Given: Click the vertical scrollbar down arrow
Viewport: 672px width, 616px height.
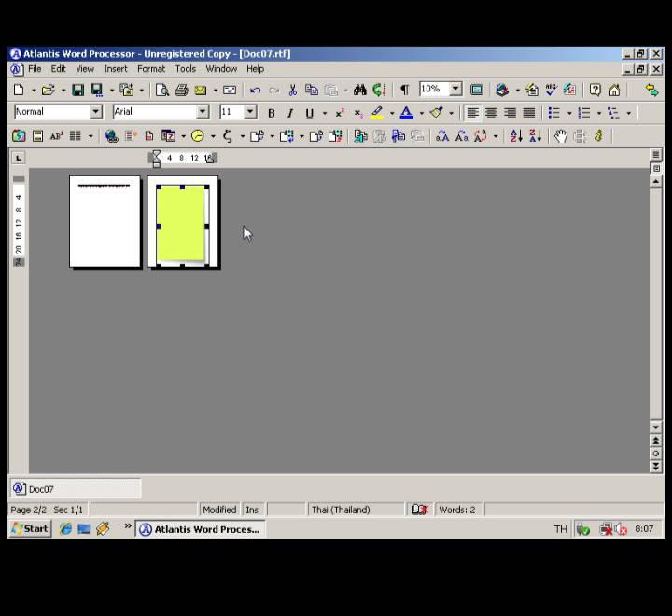Looking at the screenshot, I should [x=656, y=427].
